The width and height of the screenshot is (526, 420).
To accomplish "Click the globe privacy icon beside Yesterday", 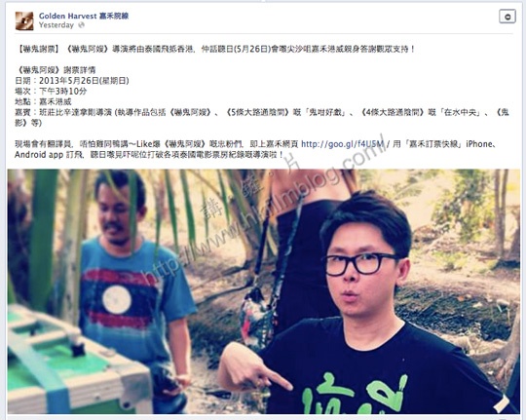I will 81,25.
